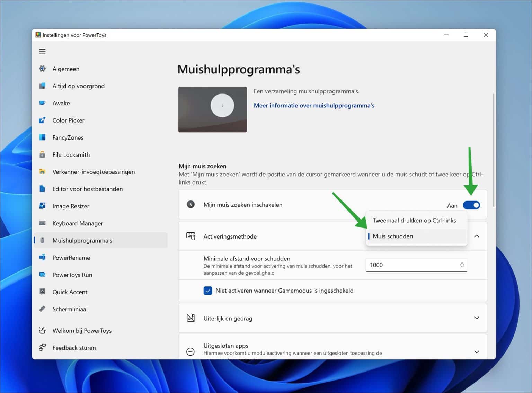Enable the PowerToys Run module

pos(72,275)
